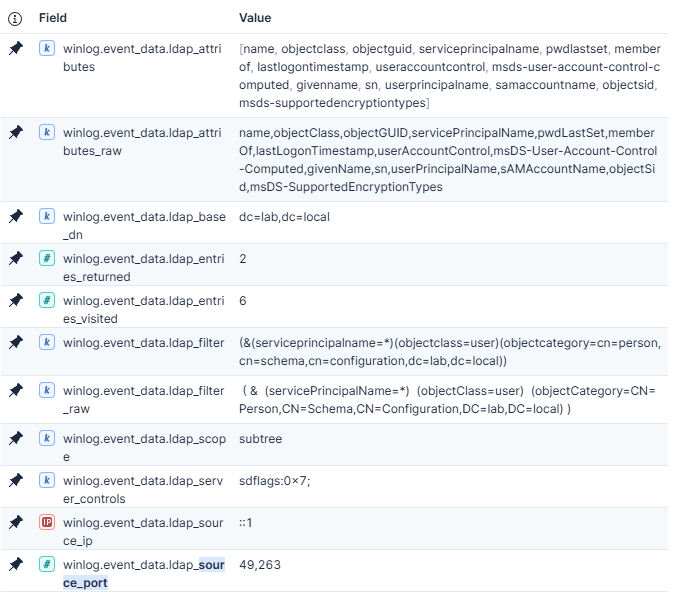Screen dimensions: 681x592
Task: Click the source port value 49,263
Action: pyautogui.click(x=260, y=565)
